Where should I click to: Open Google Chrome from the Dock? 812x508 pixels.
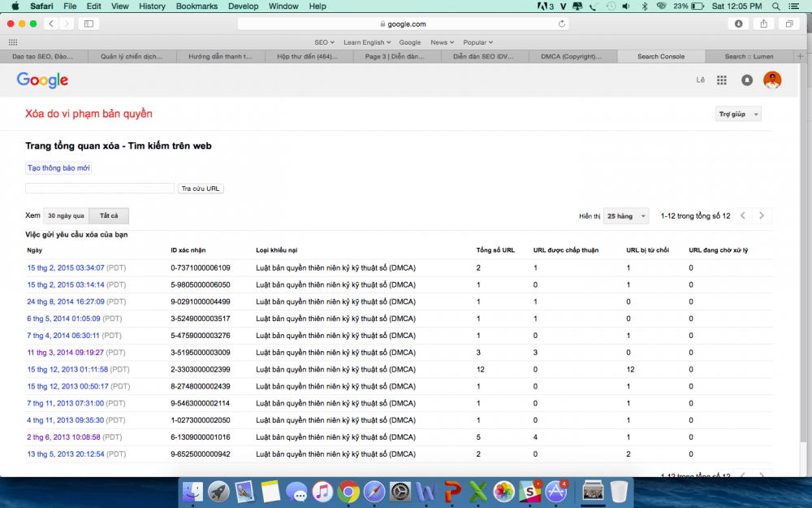pyautogui.click(x=348, y=492)
